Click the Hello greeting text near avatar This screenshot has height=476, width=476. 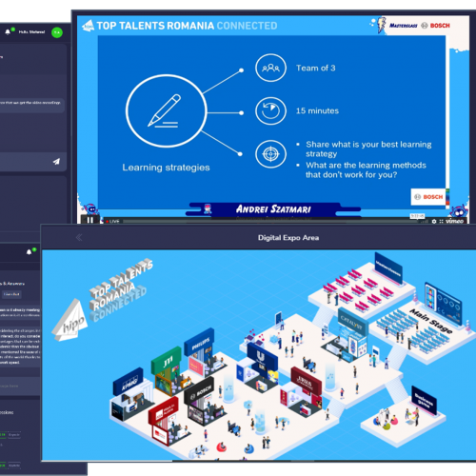pos(31,31)
